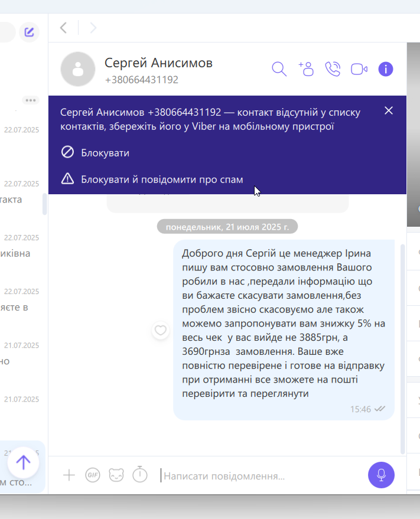420x519 pixels.
Task: Open the chat-list conversation ending 'такта'
Action: pyautogui.click(x=21, y=193)
